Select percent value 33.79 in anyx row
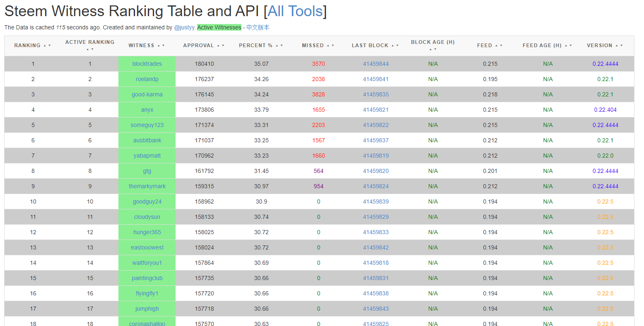This screenshot has width=644, height=326. pyautogui.click(x=261, y=110)
